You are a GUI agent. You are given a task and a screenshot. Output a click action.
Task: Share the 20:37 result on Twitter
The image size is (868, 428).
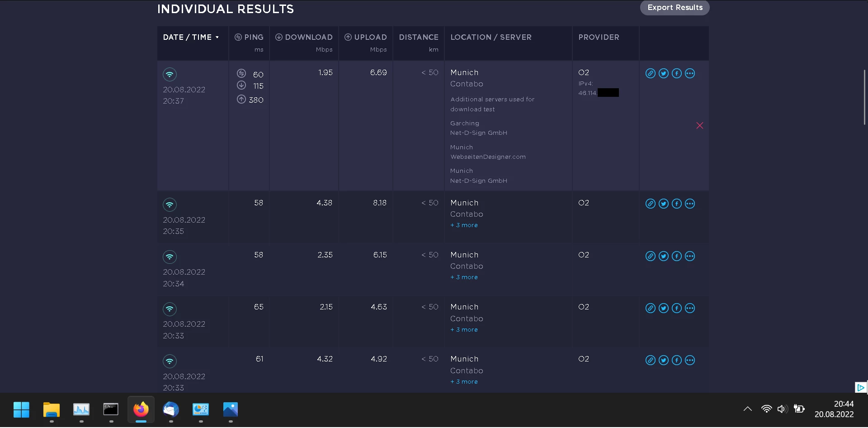(663, 73)
